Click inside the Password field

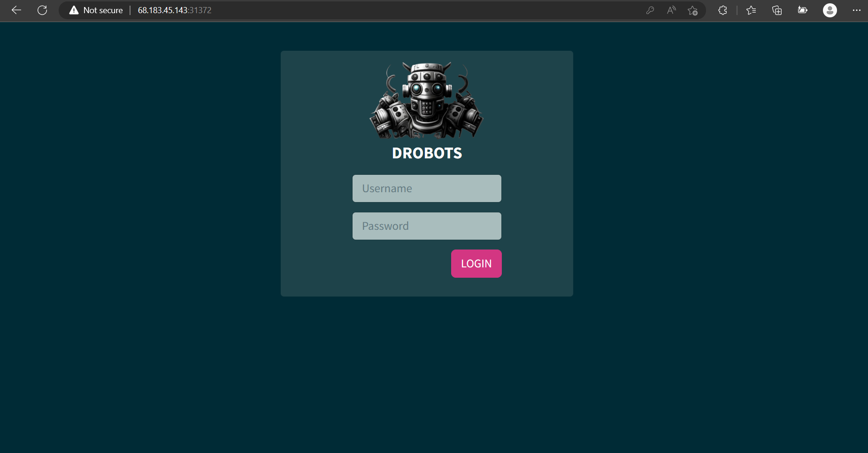[426, 226]
